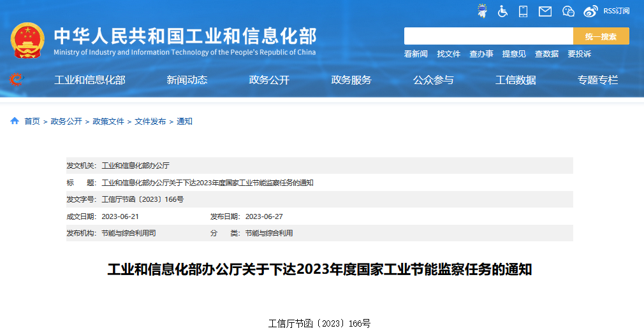Click the 统一搜索 button
The width and height of the screenshot is (644, 333).
pyautogui.click(x=601, y=36)
